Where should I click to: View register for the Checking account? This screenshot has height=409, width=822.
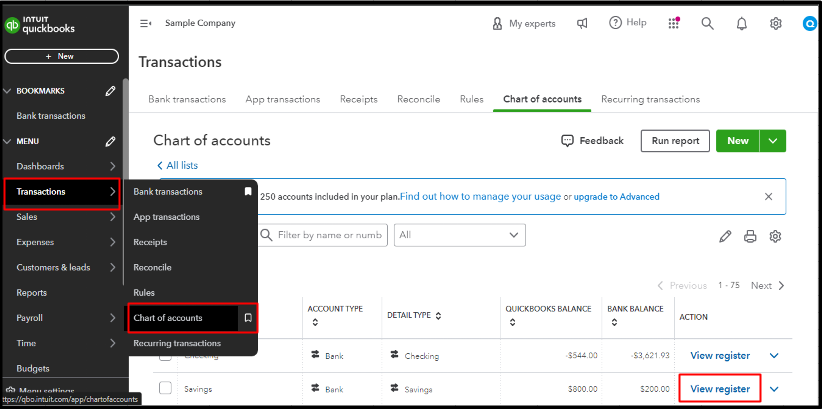tap(720, 356)
